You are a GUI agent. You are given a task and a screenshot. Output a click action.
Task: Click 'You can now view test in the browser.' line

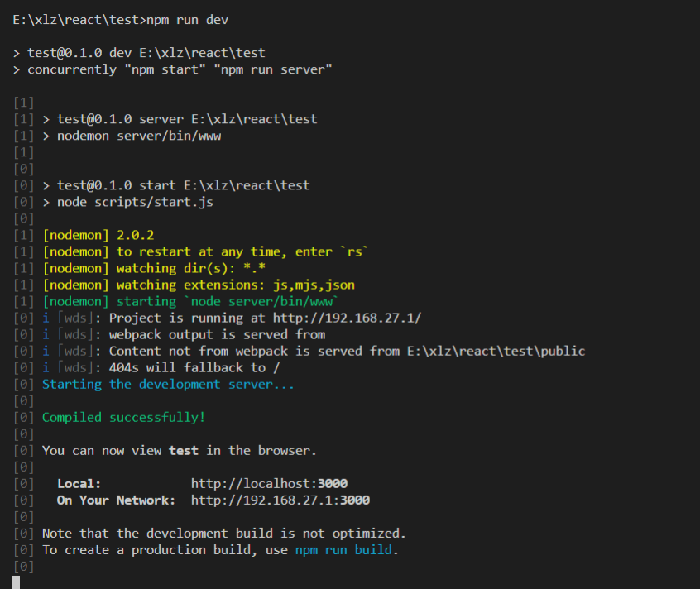point(180,451)
